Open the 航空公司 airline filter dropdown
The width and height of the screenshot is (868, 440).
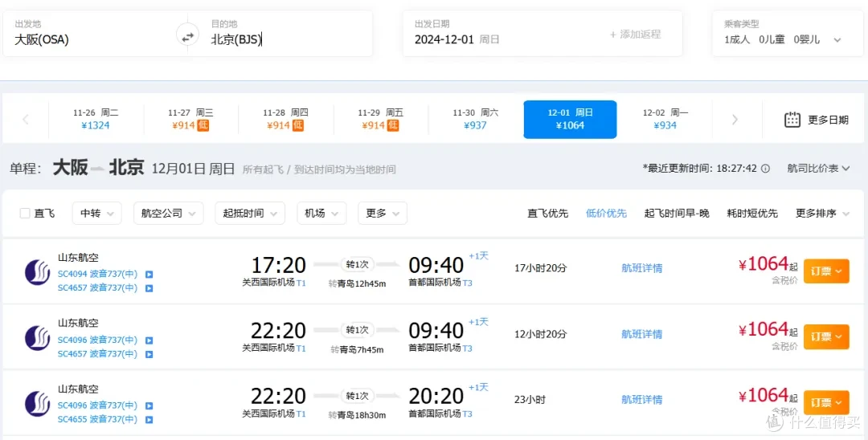point(168,214)
